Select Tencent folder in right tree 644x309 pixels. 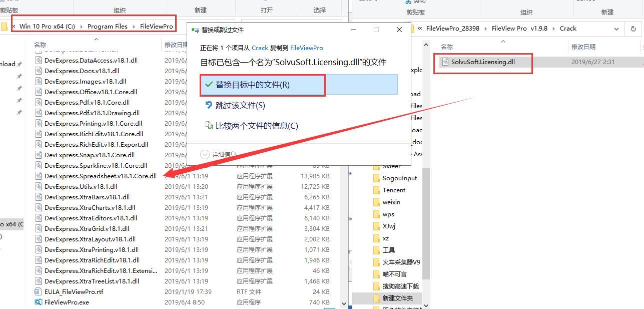(394, 190)
